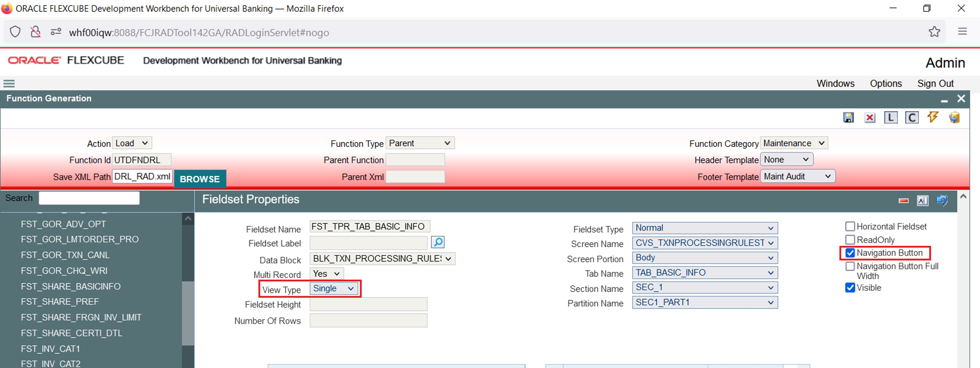The height and width of the screenshot is (368, 980).
Task: Uncheck the Navigation Button checkbox
Action: (850, 253)
